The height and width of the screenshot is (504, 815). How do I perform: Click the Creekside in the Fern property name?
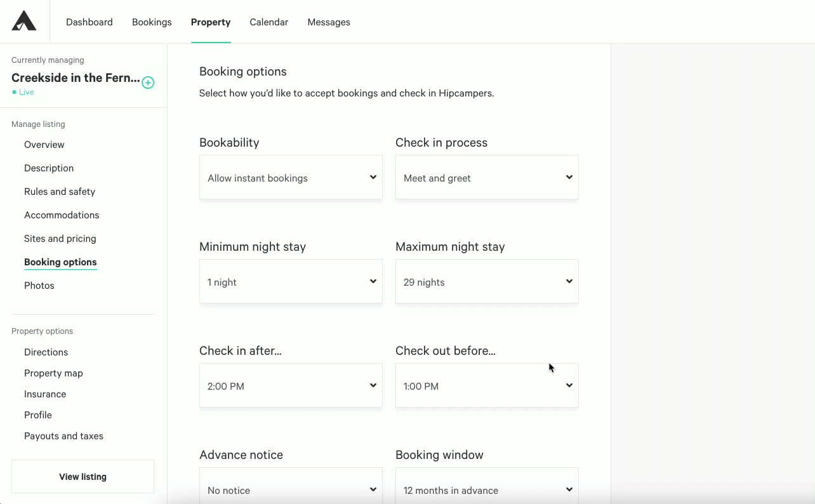(x=76, y=78)
